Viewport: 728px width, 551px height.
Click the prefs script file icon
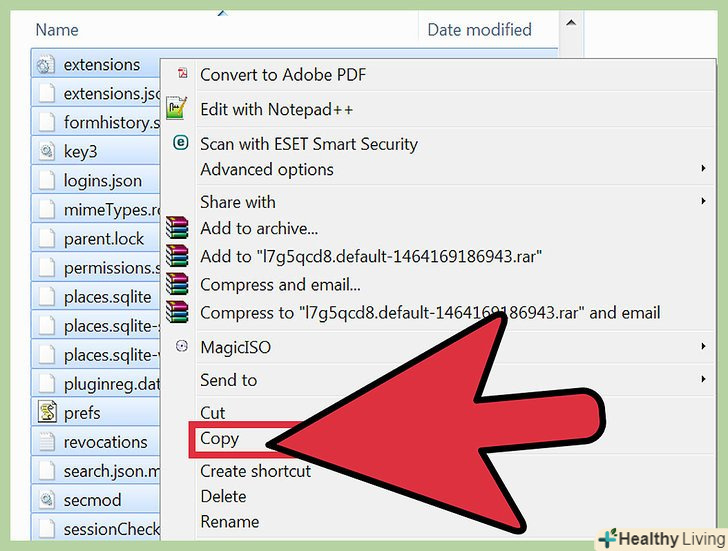[x=47, y=412]
